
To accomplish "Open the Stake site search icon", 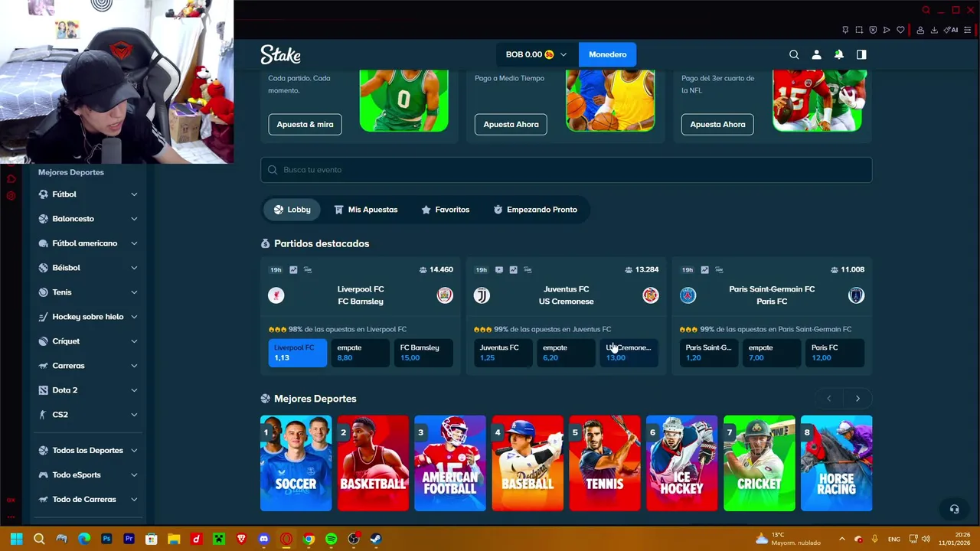I will (794, 54).
